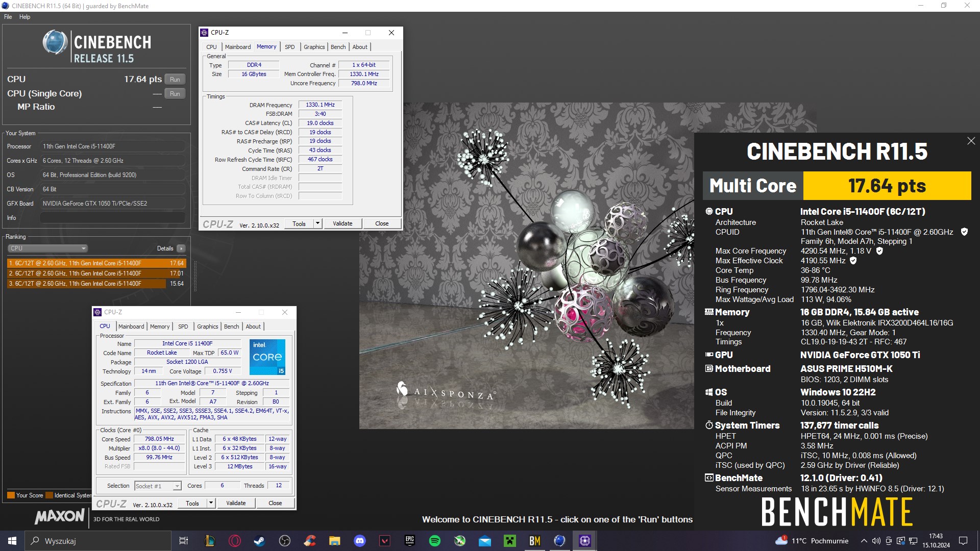Select the third ranking entry scoring 15.64

(x=96, y=284)
